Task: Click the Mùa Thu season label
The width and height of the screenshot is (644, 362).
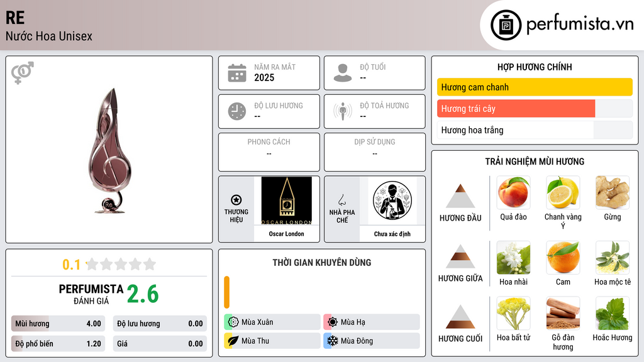Action: coord(255,341)
